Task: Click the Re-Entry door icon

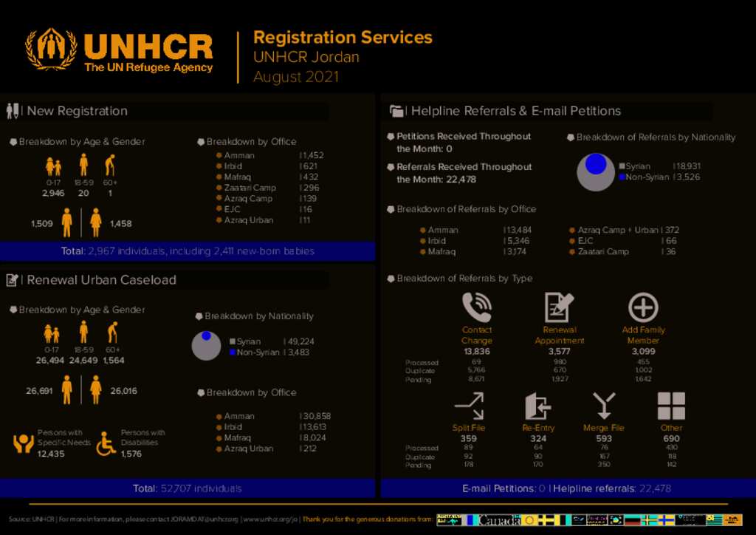Action: (x=537, y=406)
